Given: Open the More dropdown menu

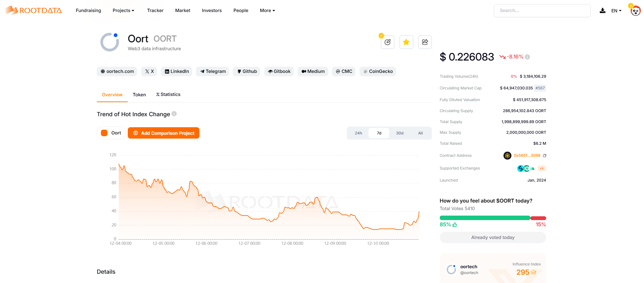Looking at the screenshot, I should pos(268,11).
